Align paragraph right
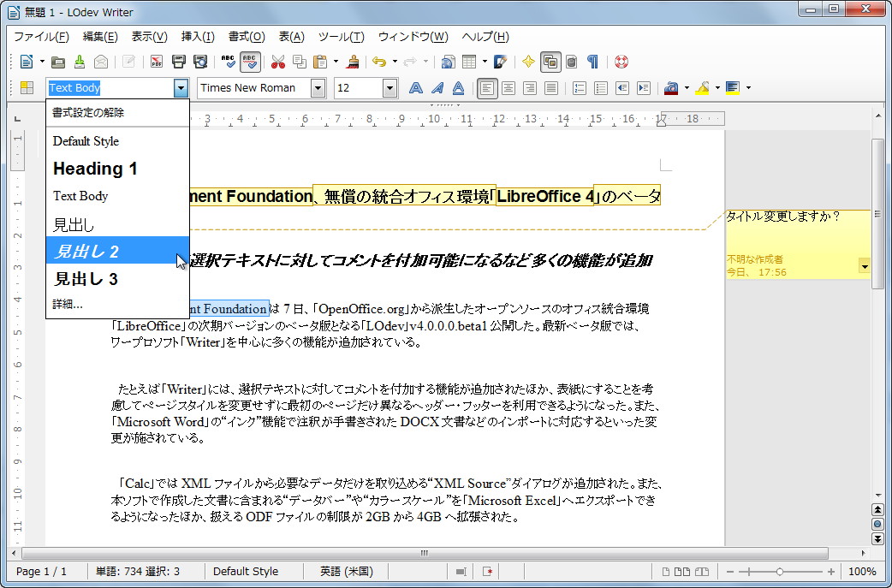 [530, 87]
